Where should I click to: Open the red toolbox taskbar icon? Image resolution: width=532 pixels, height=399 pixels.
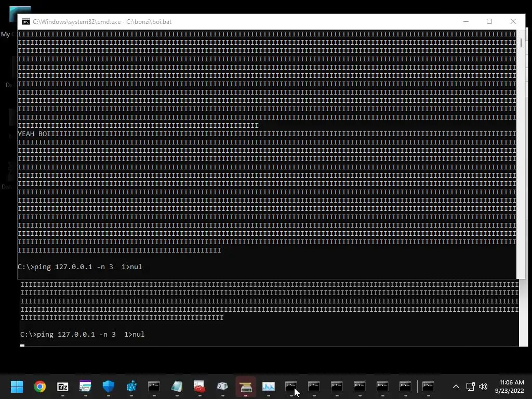tap(200, 387)
